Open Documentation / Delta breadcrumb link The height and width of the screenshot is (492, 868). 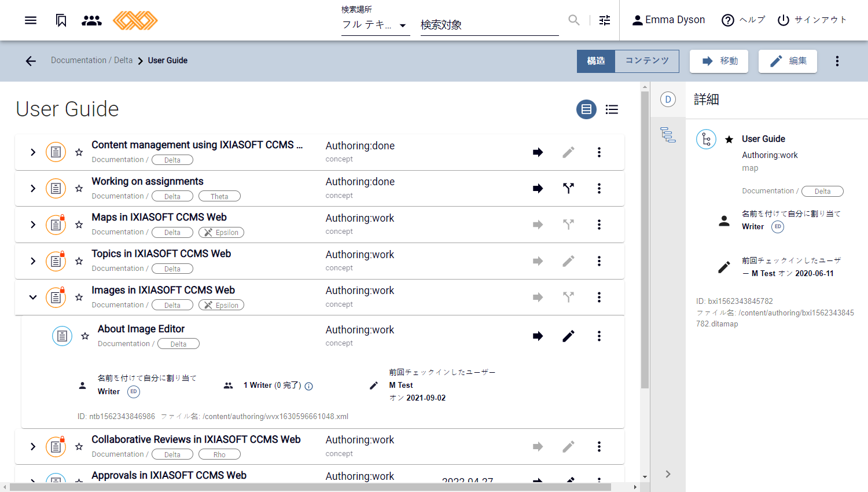91,60
